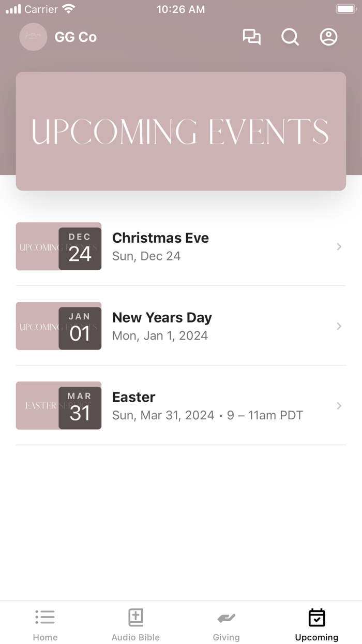Select the Upcoming calendar icon
Image resolution: width=362 pixels, height=644 pixels.
[316, 617]
